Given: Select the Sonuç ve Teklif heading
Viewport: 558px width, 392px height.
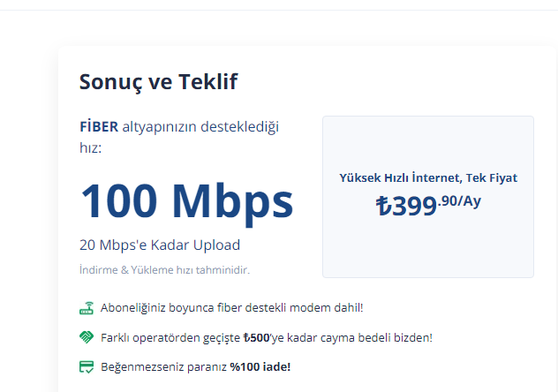Looking at the screenshot, I should (x=158, y=82).
